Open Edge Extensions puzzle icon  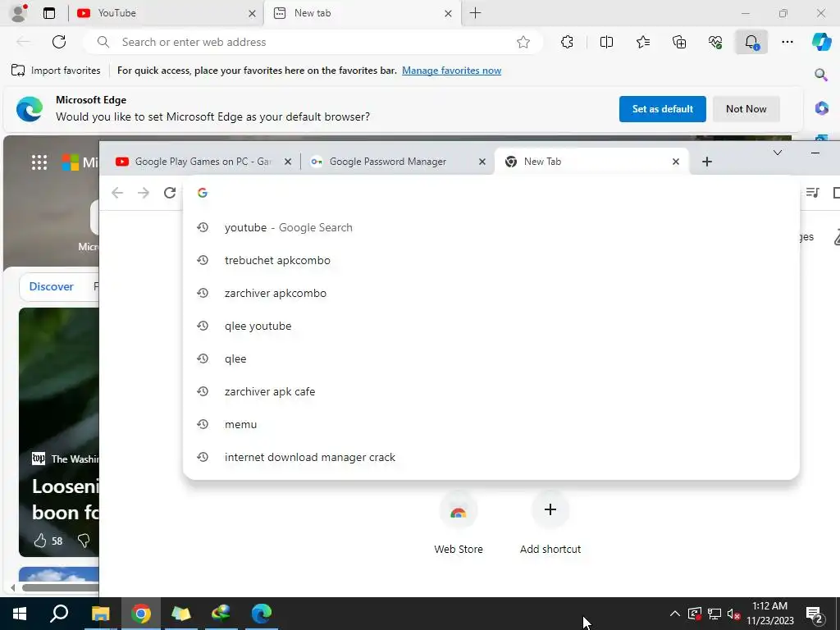[x=568, y=42]
